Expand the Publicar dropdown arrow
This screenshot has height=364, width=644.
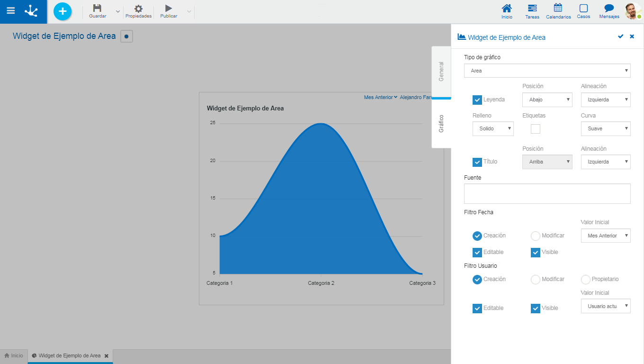[x=189, y=11]
